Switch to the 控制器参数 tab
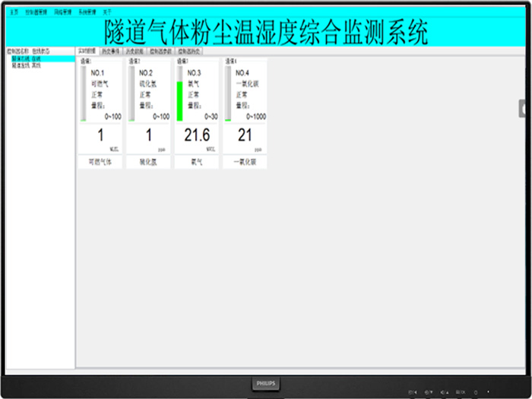532x399 pixels. click(160, 51)
